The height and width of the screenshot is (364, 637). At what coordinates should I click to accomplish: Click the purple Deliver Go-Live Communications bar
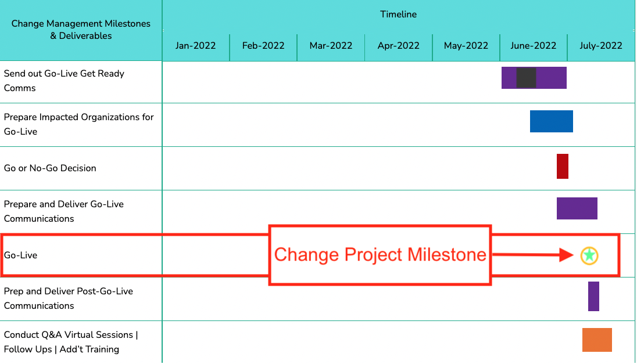point(577,208)
